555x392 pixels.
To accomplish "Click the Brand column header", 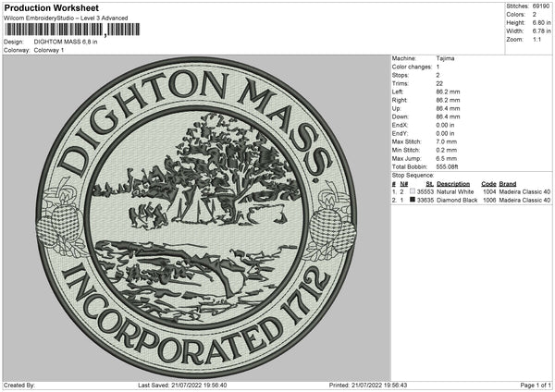I will point(508,184).
